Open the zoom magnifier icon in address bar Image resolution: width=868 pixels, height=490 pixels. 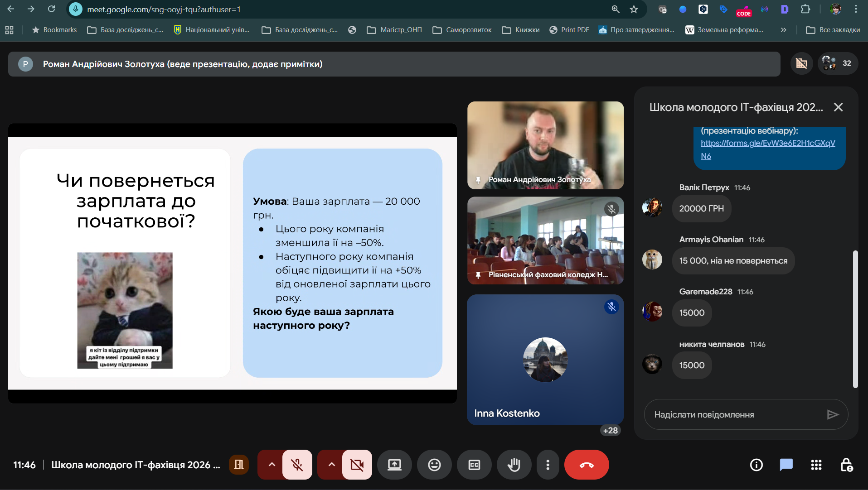pos(616,9)
